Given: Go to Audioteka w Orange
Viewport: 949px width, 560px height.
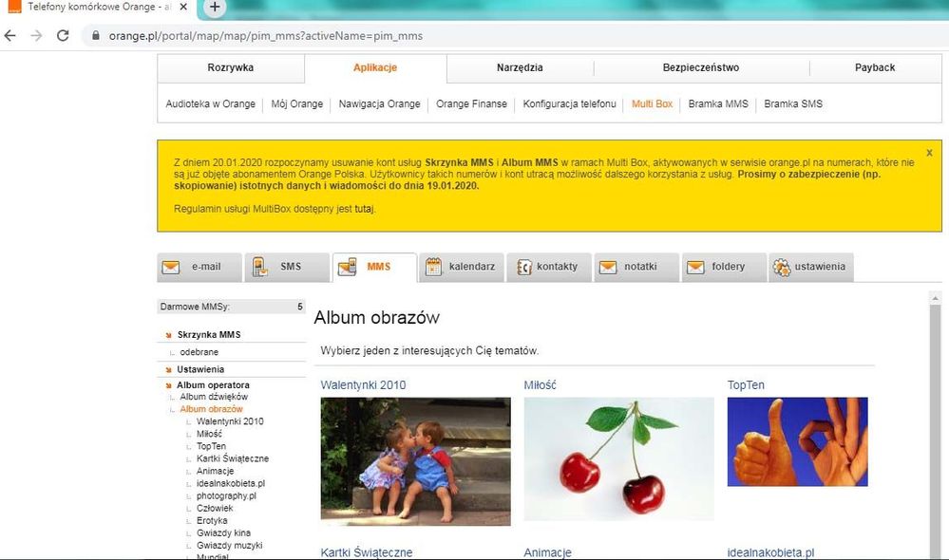Looking at the screenshot, I should point(211,104).
